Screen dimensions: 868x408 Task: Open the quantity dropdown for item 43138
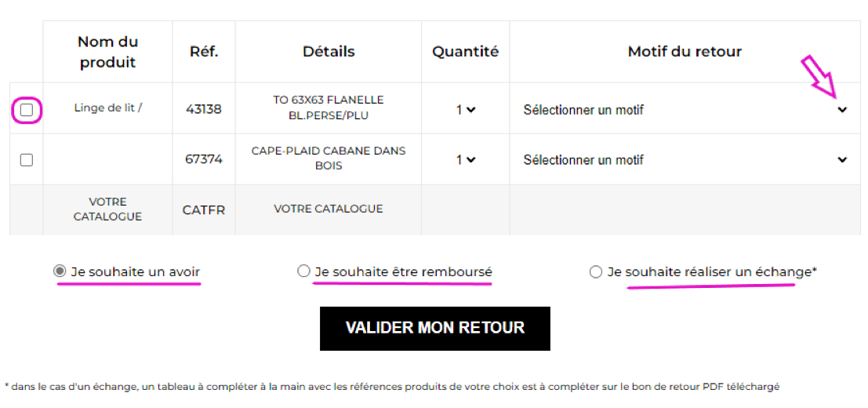(x=466, y=111)
